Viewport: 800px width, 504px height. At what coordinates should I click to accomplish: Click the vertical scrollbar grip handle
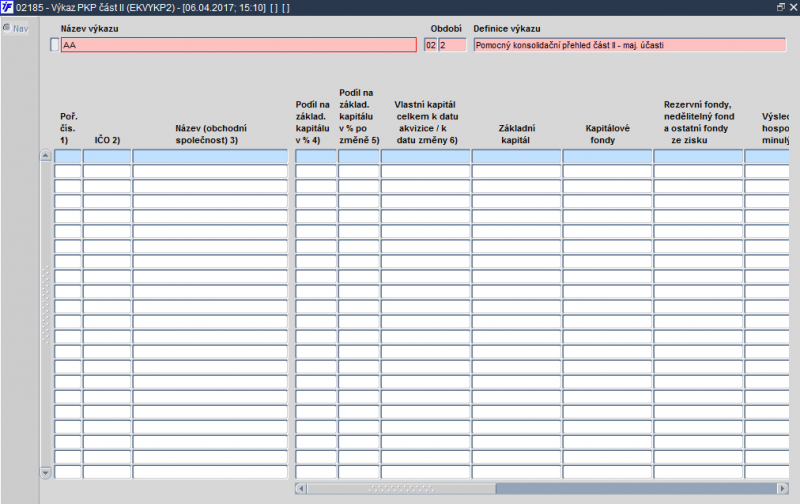(45, 304)
